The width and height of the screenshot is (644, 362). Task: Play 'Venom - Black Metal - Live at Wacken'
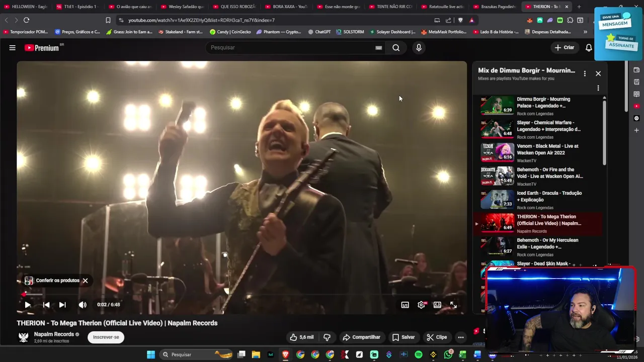coord(538,153)
